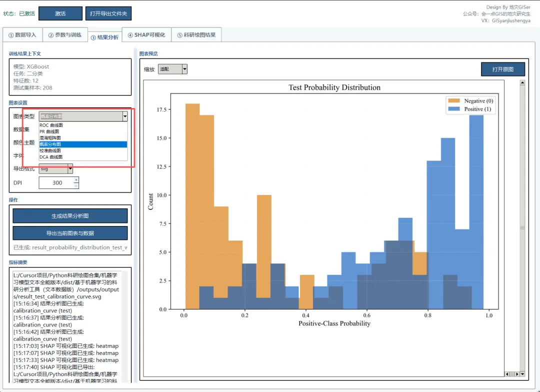Click the horizontal scroll-left arrow under chart

click(x=507, y=374)
